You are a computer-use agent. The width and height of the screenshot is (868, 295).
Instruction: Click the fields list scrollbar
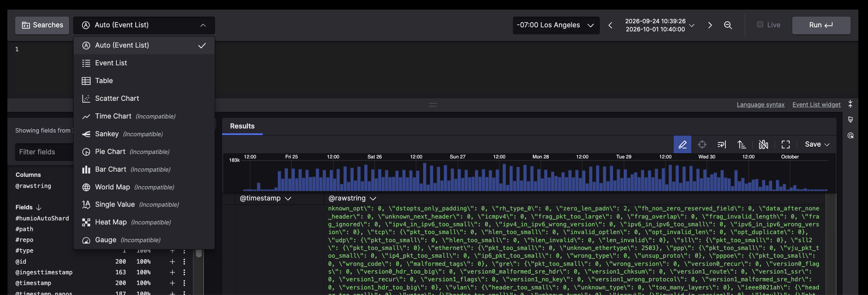click(x=199, y=254)
